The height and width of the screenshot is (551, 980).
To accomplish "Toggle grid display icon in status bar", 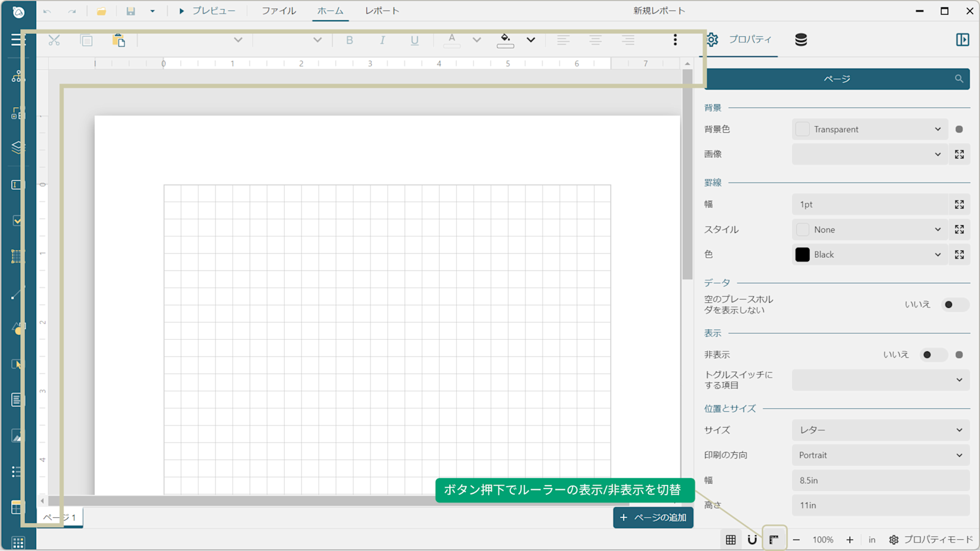I will (x=731, y=539).
